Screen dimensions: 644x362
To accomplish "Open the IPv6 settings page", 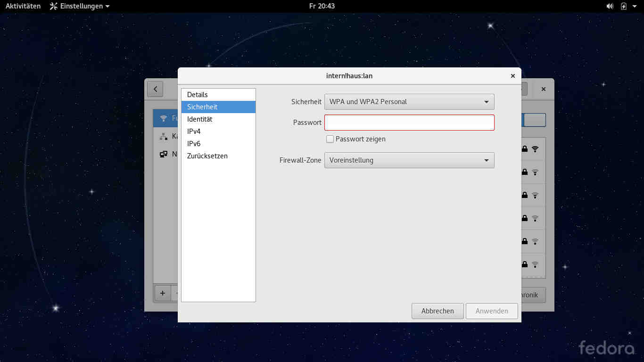I will pyautogui.click(x=218, y=144).
